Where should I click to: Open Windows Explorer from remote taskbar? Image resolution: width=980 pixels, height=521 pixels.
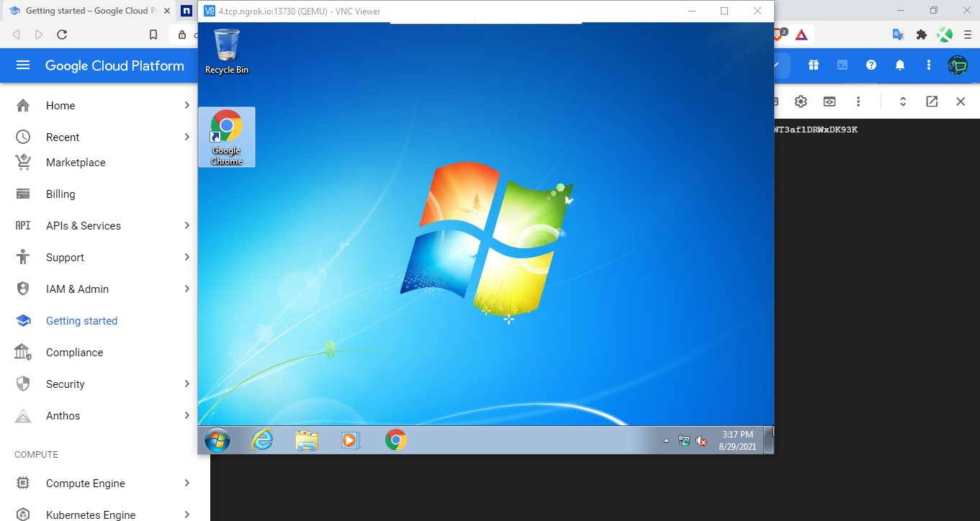pyautogui.click(x=307, y=440)
